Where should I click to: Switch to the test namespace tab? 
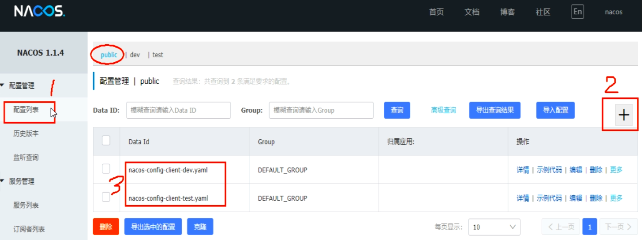(157, 55)
